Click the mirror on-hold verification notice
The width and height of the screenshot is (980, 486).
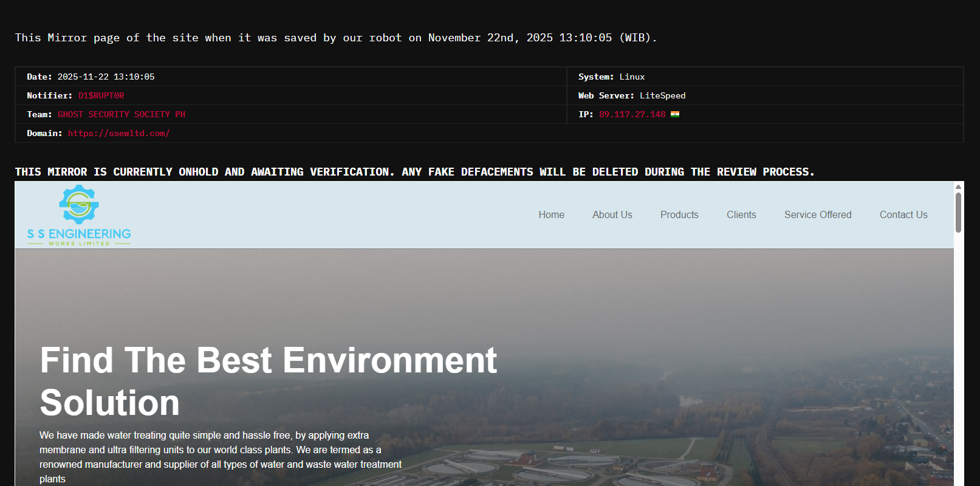[x=414, y=172]
